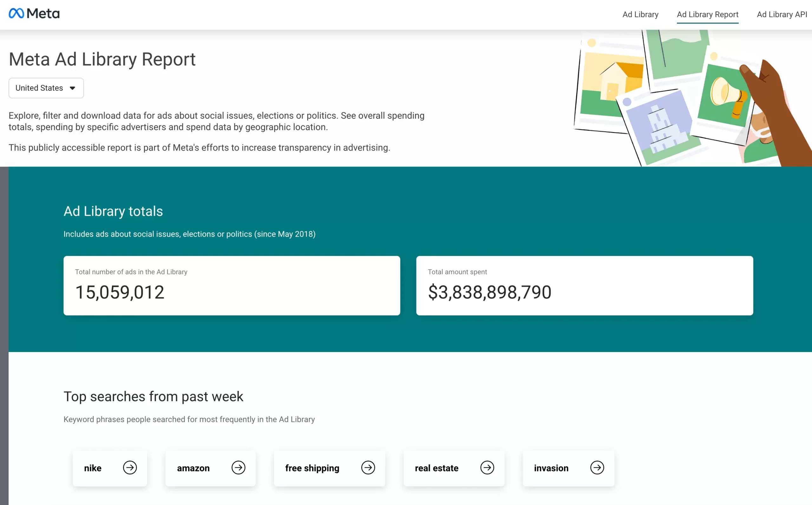Search the keyword nike

coord(93,468)
